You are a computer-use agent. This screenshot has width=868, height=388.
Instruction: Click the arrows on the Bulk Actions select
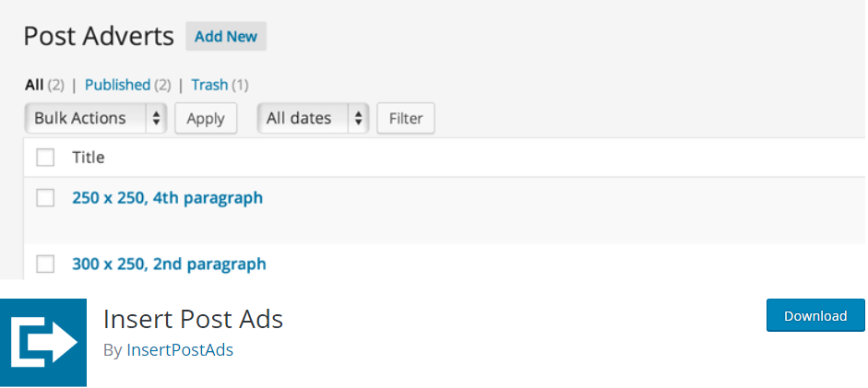(156, 118)
